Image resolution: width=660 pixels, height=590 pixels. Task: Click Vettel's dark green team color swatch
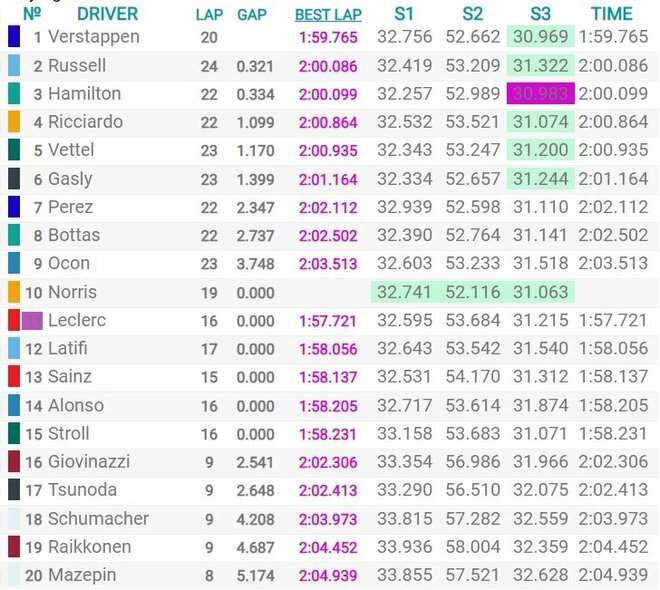14,150
